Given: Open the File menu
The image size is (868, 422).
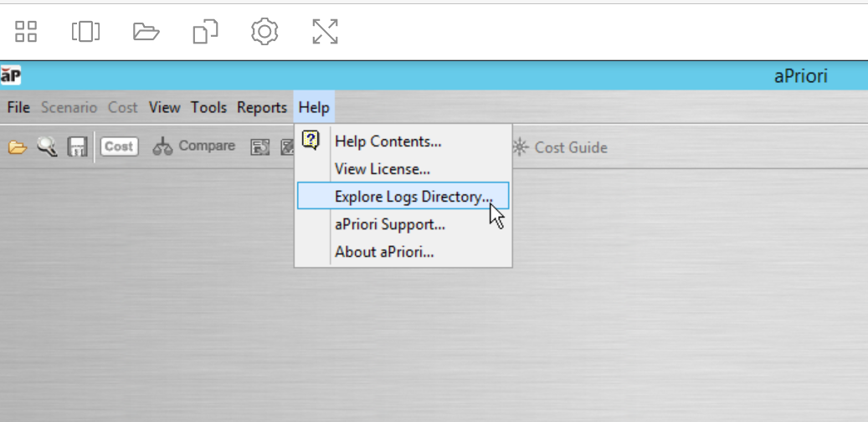Looking at the screenshot, I should pos(18,107).
